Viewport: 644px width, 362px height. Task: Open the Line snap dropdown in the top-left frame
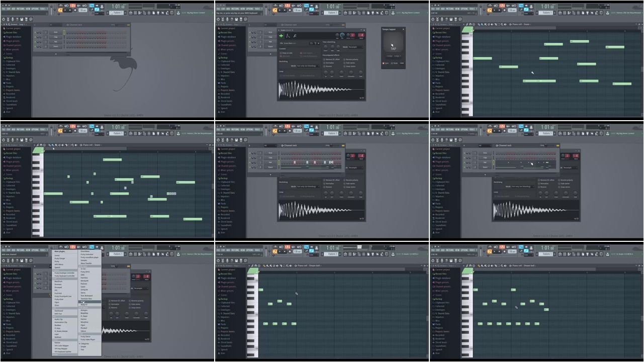(99, 14)
